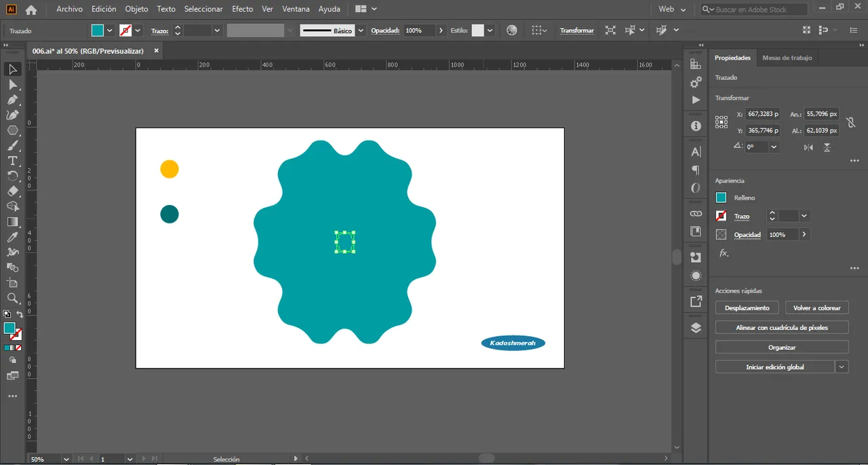Switch to Mesas de trabajo tab
The image size is (868, 465).
(x=787, y=58)
